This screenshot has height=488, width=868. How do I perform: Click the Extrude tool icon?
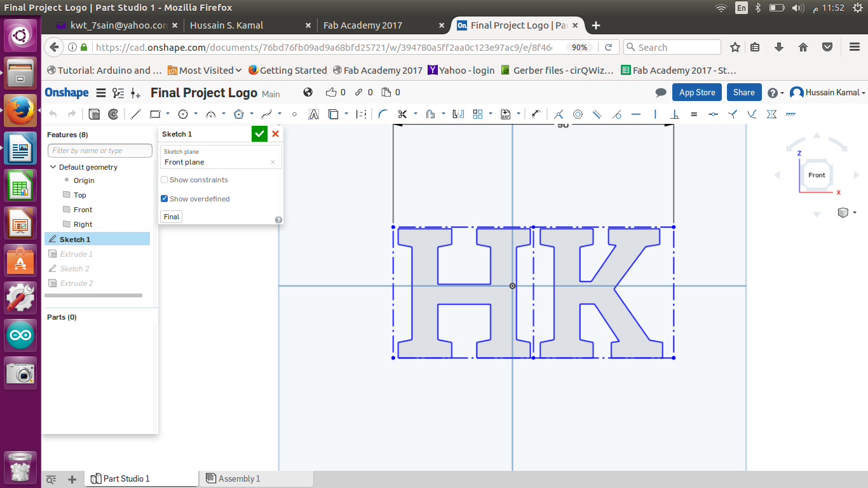94,114
